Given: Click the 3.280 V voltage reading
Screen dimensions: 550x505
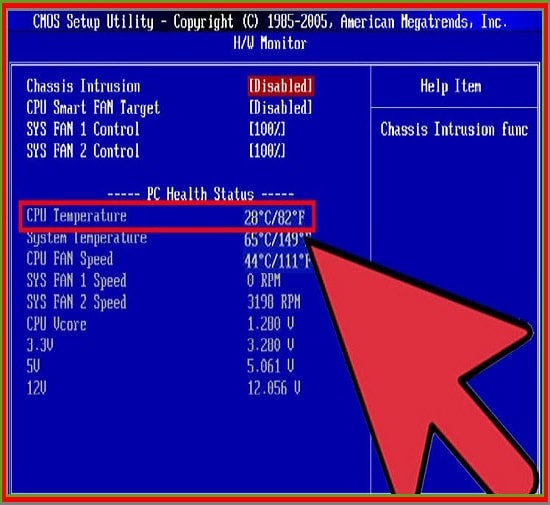Looking at the screenshot, I should 271,346.
